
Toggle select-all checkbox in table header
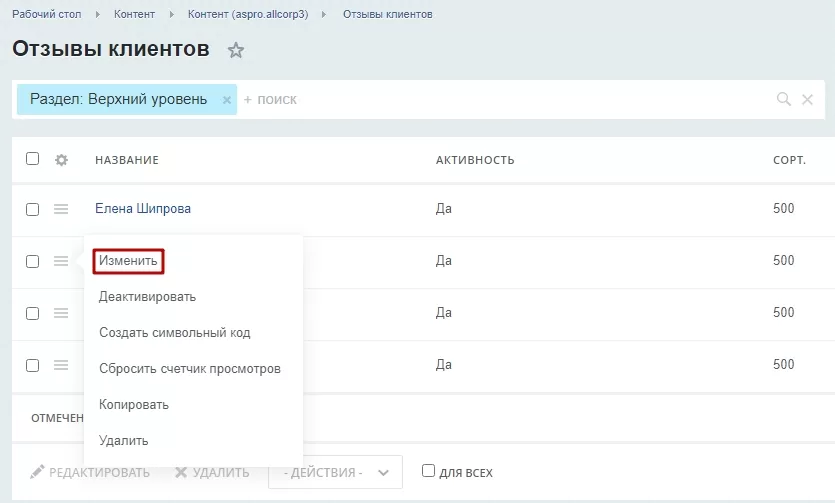(32, 159)
